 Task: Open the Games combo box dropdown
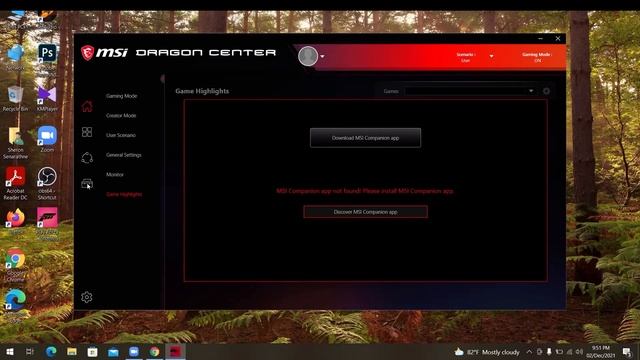[x=470, y=91]
